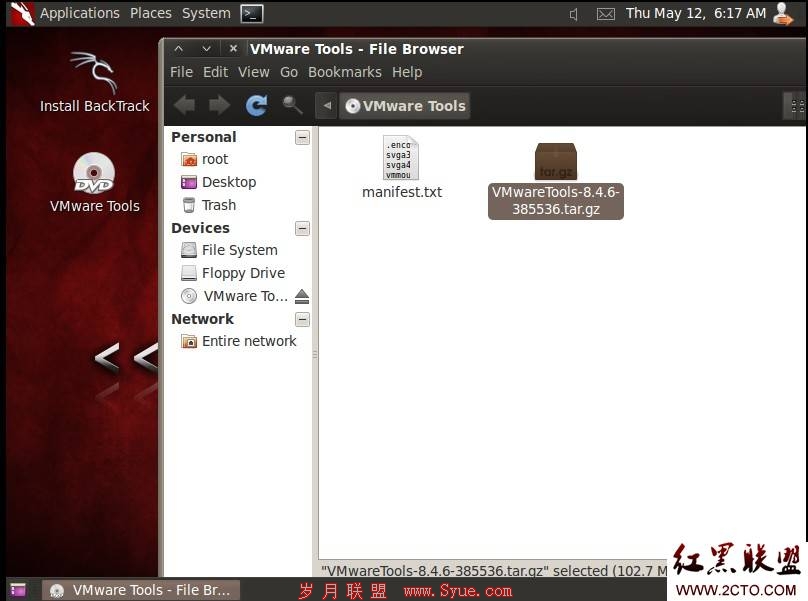Reload the current folder view

point(256,105)
